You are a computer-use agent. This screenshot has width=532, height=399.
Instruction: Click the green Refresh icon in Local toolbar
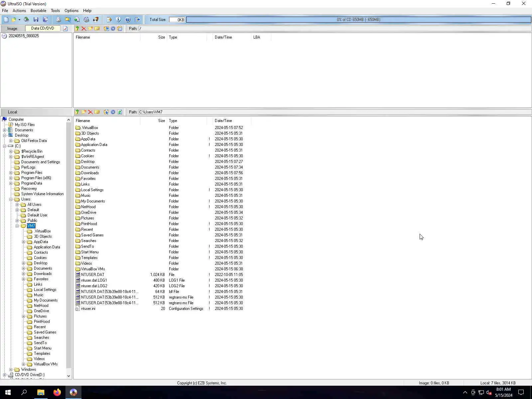(120, 112)
